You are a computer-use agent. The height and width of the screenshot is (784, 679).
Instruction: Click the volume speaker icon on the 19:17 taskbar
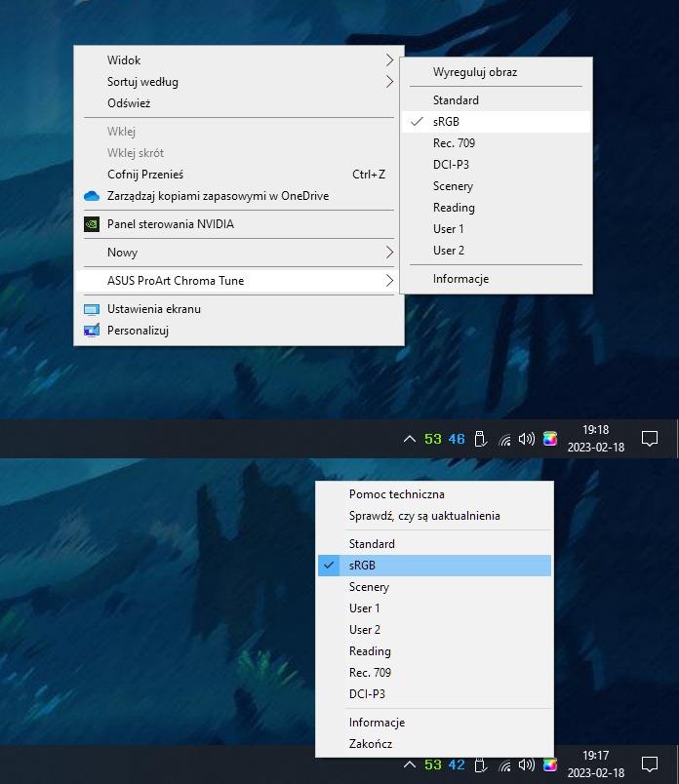527,764
